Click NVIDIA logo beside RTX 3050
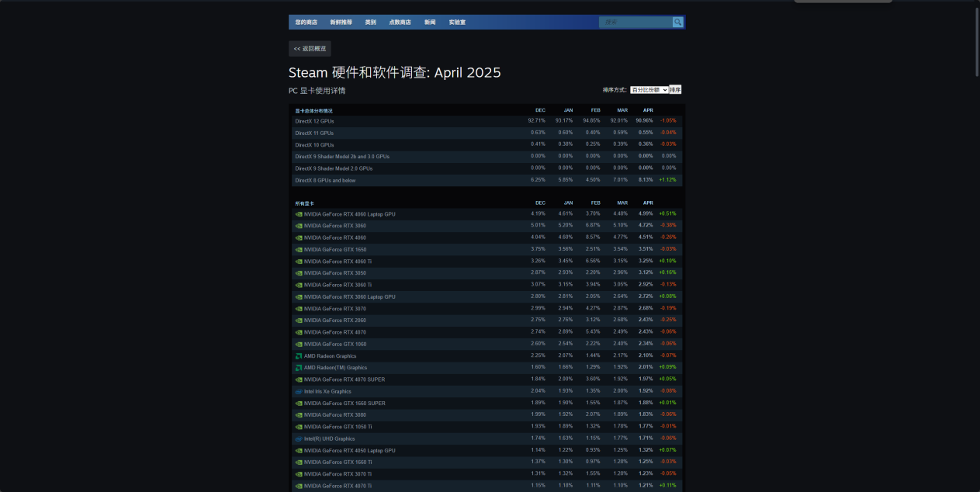Image resolution: width=980 pixels, height=492 pixels. tap(299, 273)
